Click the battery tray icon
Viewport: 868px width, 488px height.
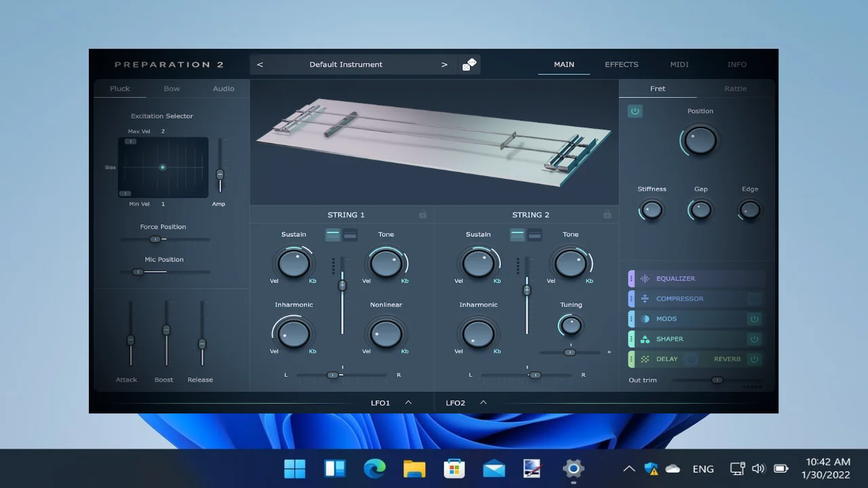(781, 468)
